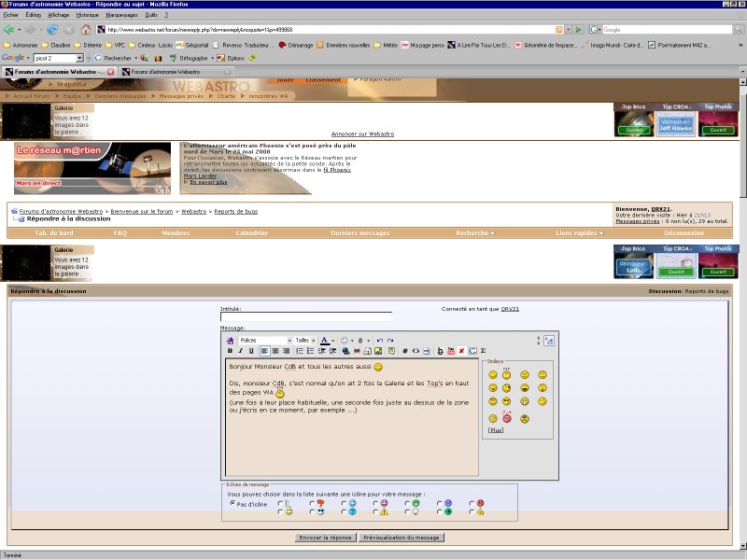Switch to the second Forums d'astronomie Webastro tab

[x=176, y=72]
